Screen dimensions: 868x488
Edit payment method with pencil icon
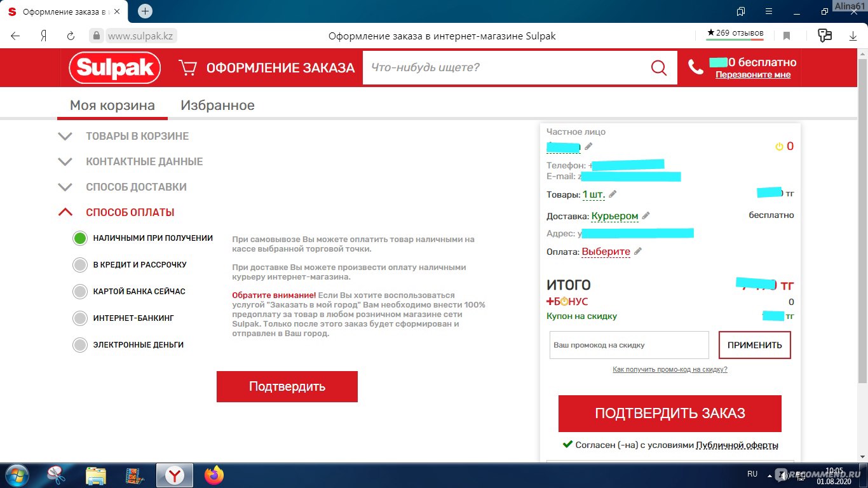pyautogui.click(x=638, y=251)
